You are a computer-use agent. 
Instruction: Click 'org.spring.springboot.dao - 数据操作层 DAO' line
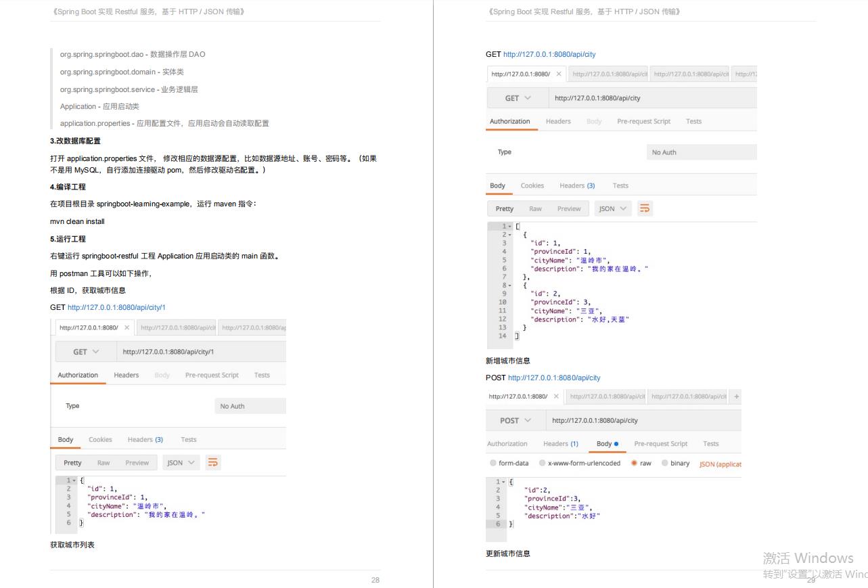coord(133,54)
